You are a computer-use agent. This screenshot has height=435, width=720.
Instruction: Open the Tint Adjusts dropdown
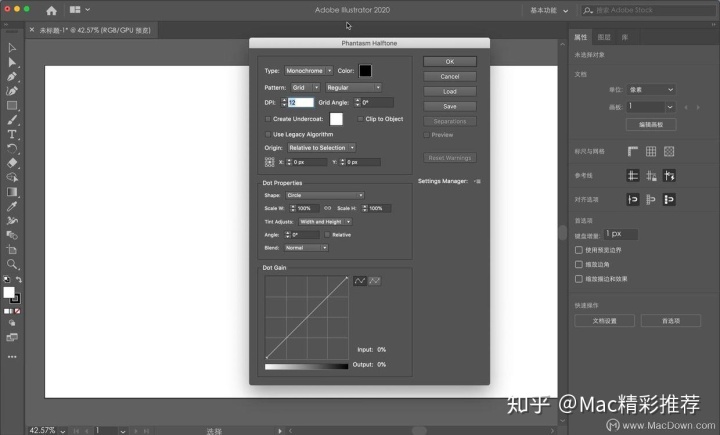(325, 222)
